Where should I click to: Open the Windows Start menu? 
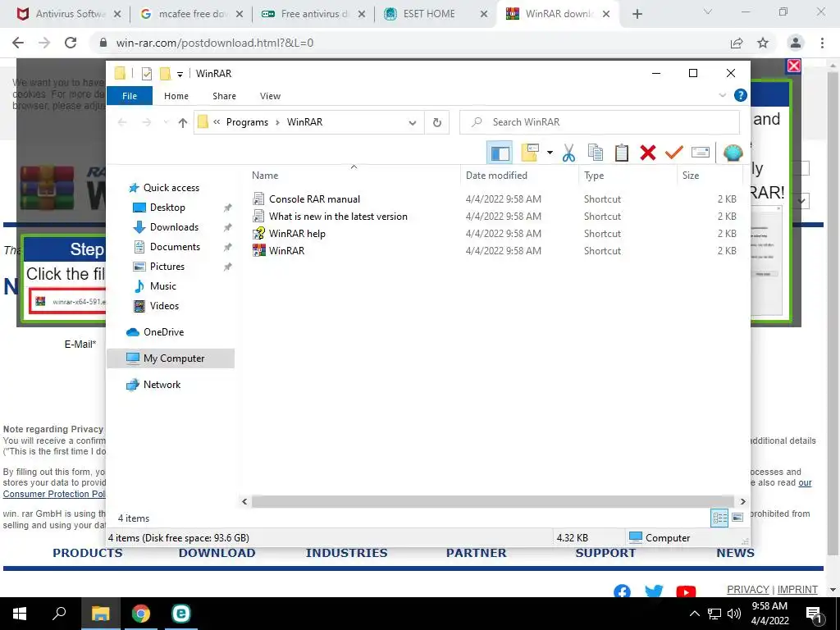coord(20,614)
